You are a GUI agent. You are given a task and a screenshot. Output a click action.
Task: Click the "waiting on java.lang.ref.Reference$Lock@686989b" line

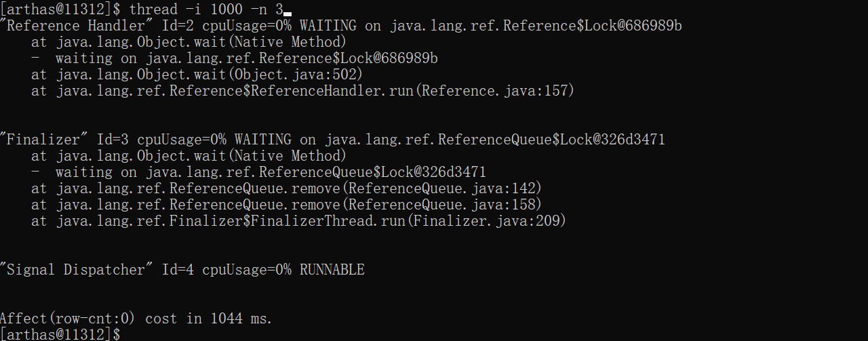click(x=246, y=59)
